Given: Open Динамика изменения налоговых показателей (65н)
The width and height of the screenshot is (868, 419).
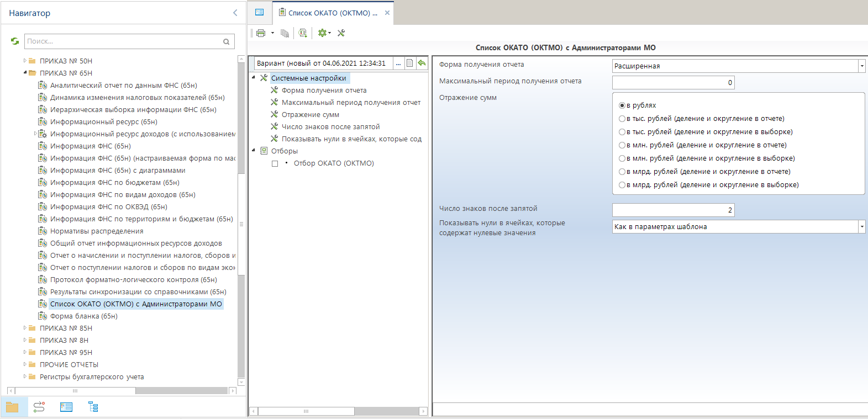Looking at the screenshot, I should [138, 97].
